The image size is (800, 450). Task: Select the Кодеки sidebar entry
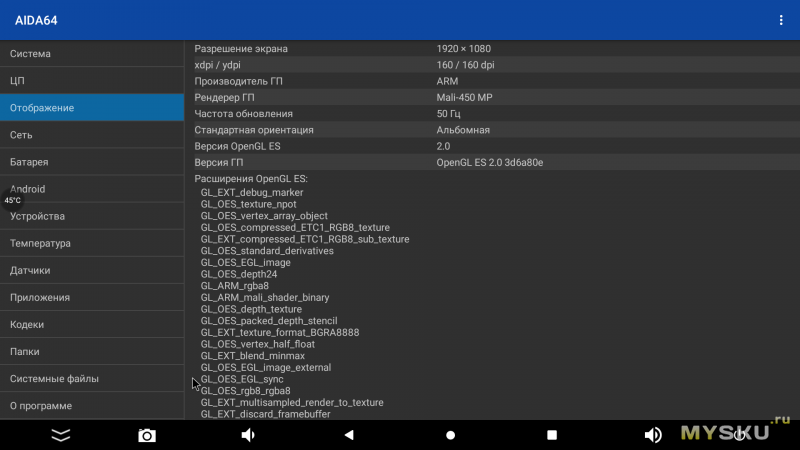pyautogui.click(x=92, y=324)
